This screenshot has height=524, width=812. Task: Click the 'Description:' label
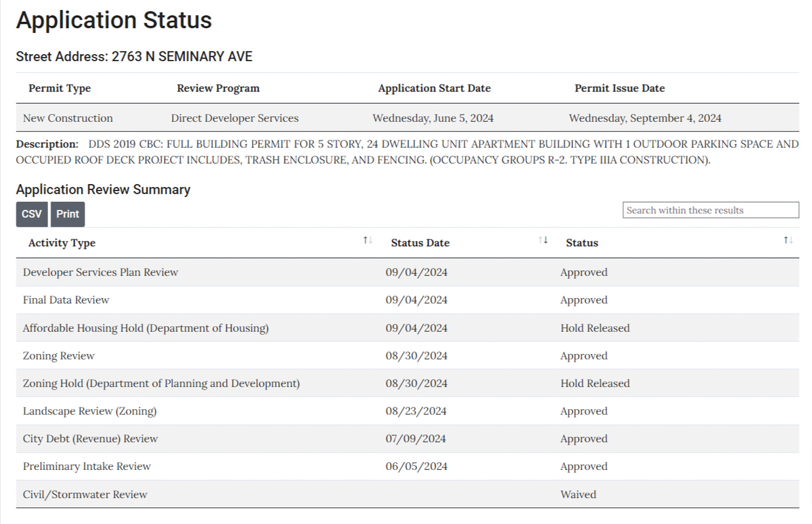tap(47, 144)
